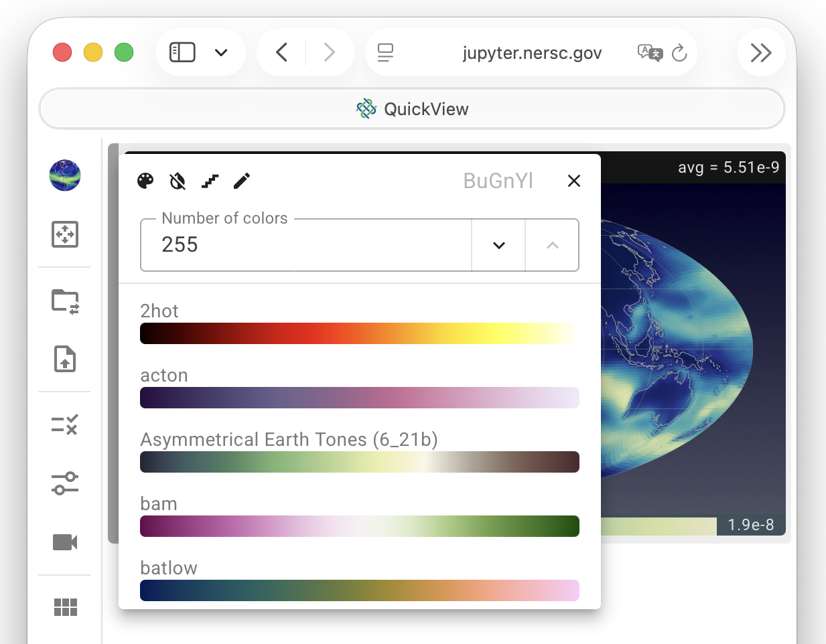The image size is (826, 644).
Task: Open the folder file-switch icon
Action: [65, 302]
